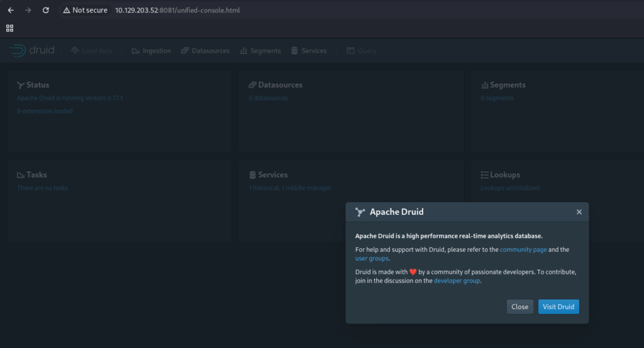Screen dimensions: 644x348
Task: Open the Query view
Action: pos(362,50)
